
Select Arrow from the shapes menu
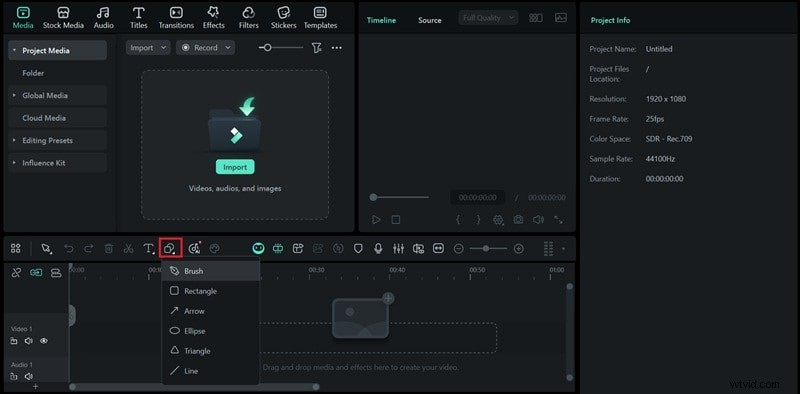point(210,311)
